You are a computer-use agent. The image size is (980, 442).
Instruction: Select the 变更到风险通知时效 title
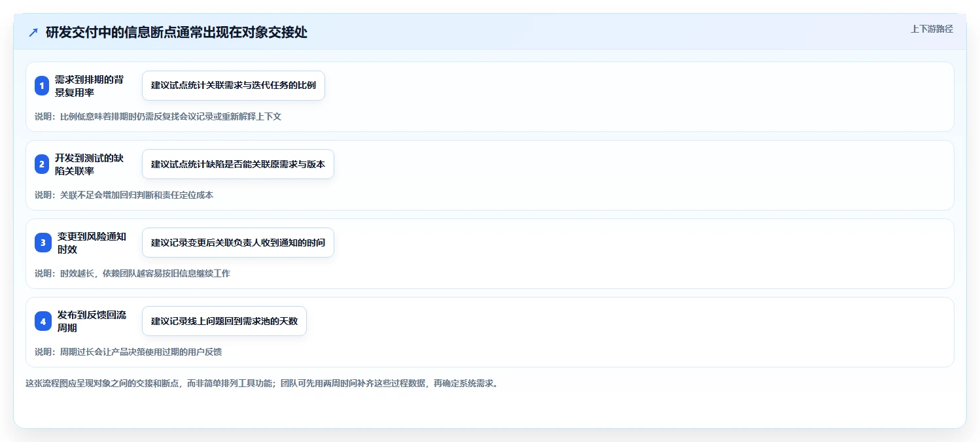tap(92, 243)
